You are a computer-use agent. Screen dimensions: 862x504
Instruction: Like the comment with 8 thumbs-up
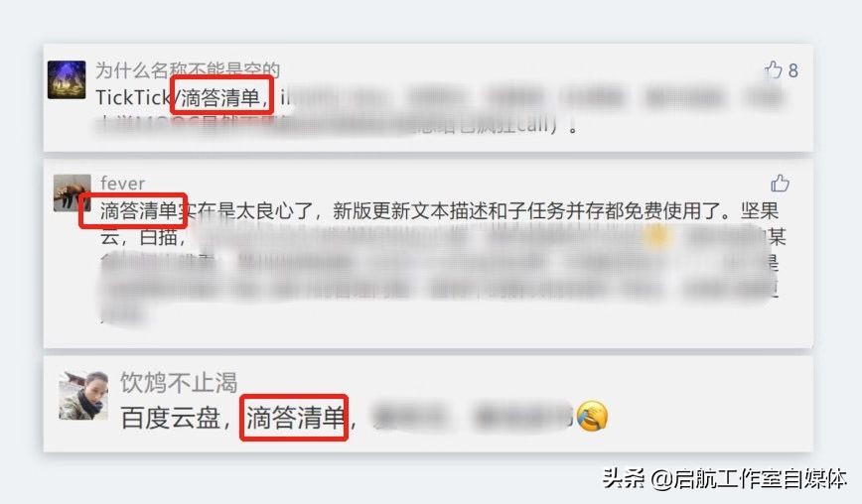pyautogui.click(x=774, y=69)
